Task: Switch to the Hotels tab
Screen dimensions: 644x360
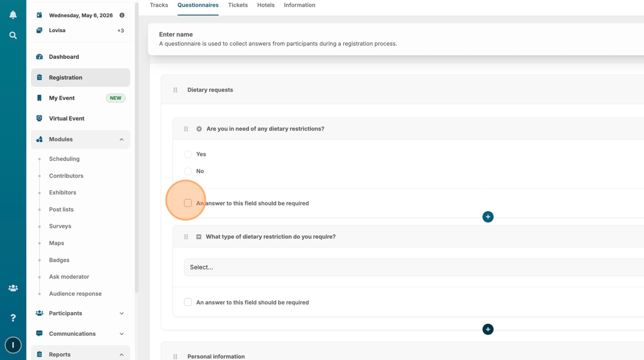Action: coord(266,5)
